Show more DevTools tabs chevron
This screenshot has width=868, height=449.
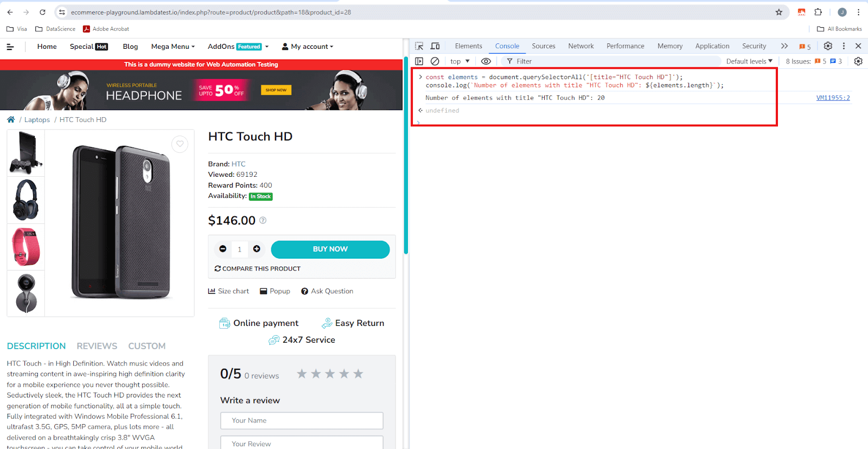pyautogui.click(x=784, y=46)
